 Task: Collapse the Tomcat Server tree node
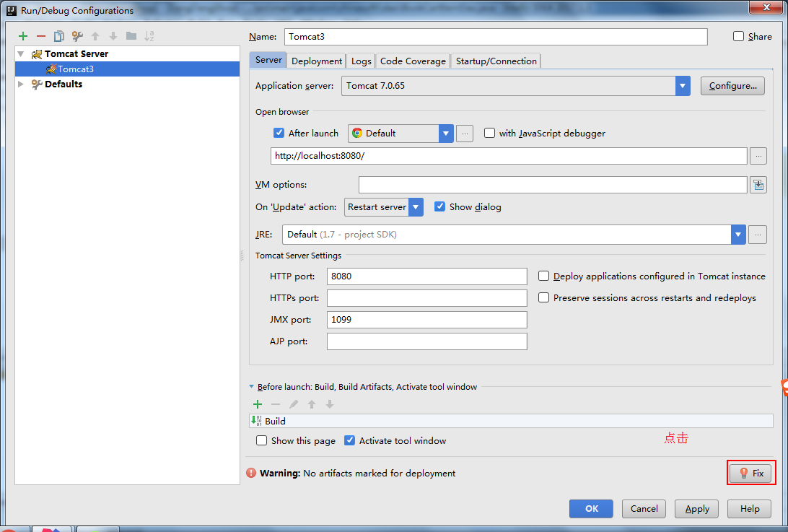point(21,54)
